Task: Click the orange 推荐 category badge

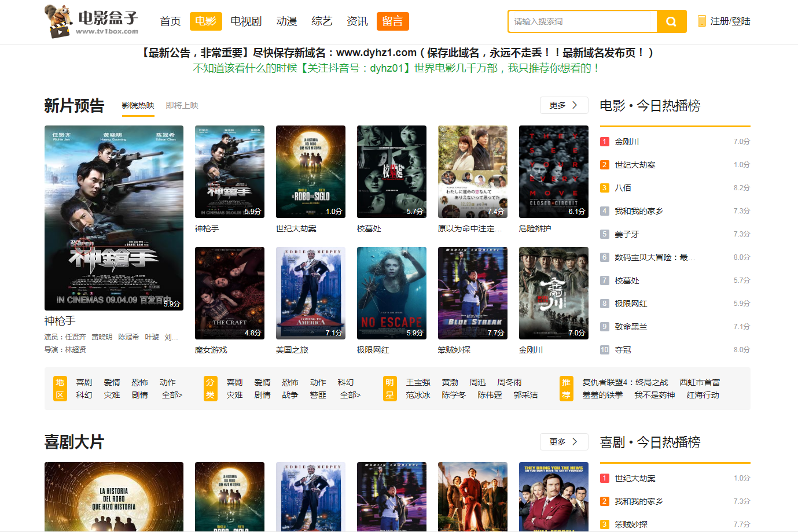Action: 566,389
